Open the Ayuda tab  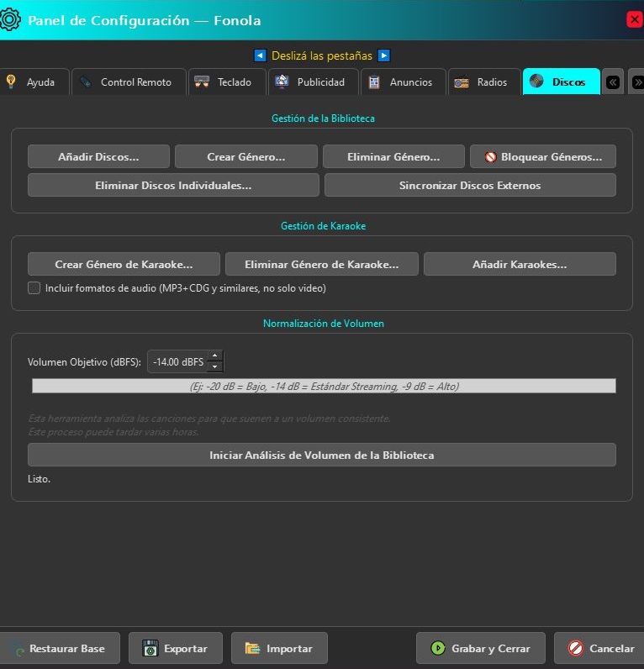point(34,82)
